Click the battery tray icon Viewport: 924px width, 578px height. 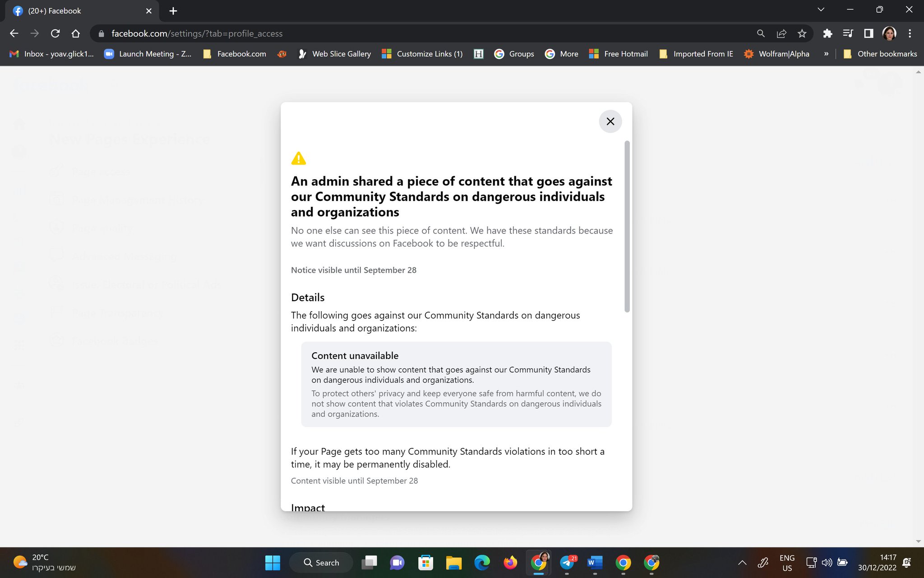point(842,563)
